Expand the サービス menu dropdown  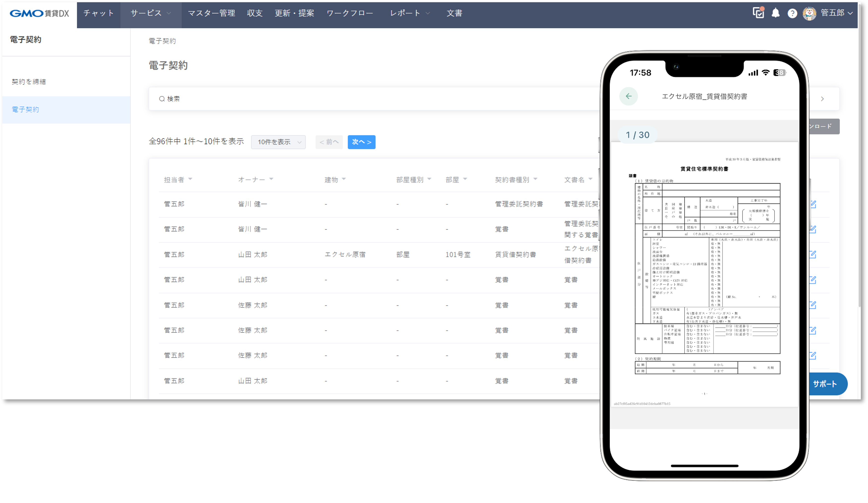pos(150,13)
